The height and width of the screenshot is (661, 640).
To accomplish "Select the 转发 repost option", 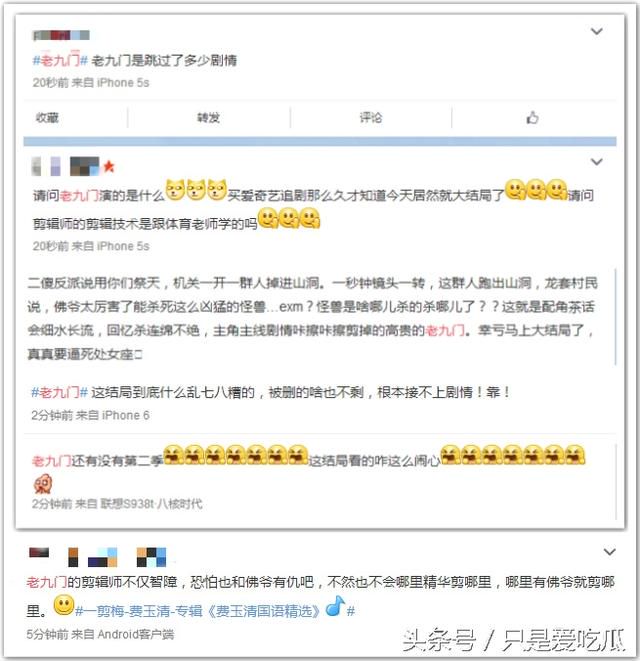I will pyautogui.click(x=209, y=118).
